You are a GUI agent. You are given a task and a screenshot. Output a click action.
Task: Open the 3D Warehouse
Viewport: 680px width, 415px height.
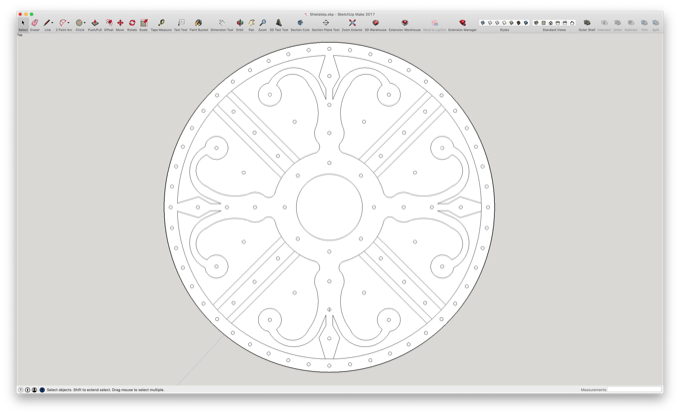coord(376,23)
